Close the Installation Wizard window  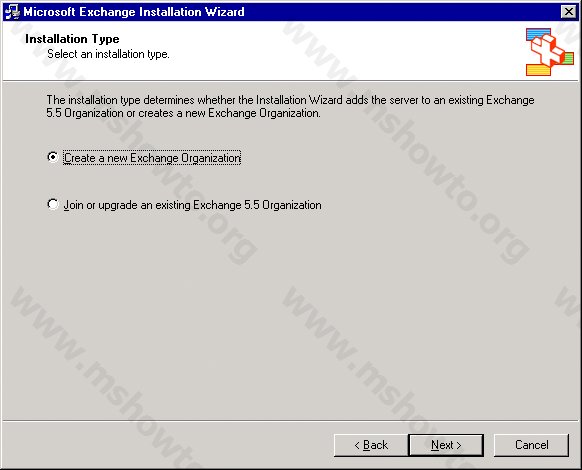click(568, 12)
